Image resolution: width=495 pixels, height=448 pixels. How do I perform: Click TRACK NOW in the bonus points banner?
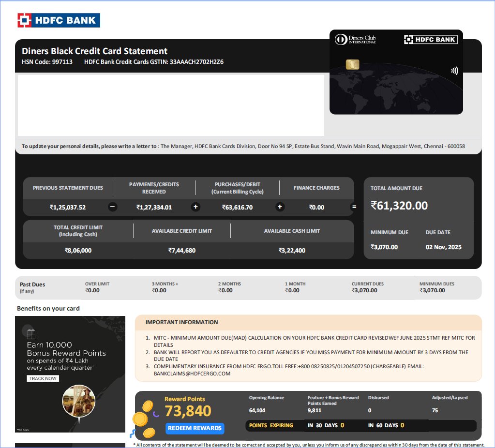click(43, 378)
